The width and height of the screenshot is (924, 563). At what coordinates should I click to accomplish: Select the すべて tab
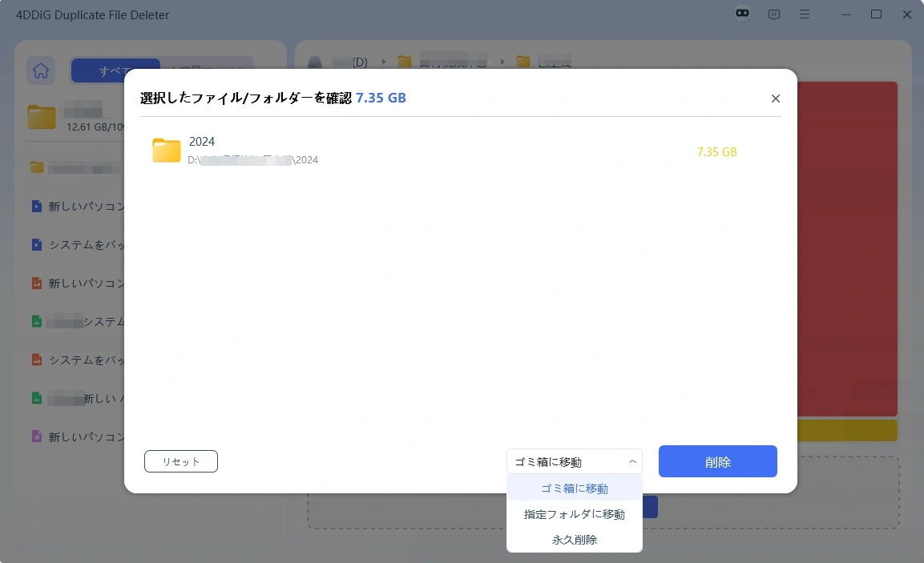tap(115, 70)
